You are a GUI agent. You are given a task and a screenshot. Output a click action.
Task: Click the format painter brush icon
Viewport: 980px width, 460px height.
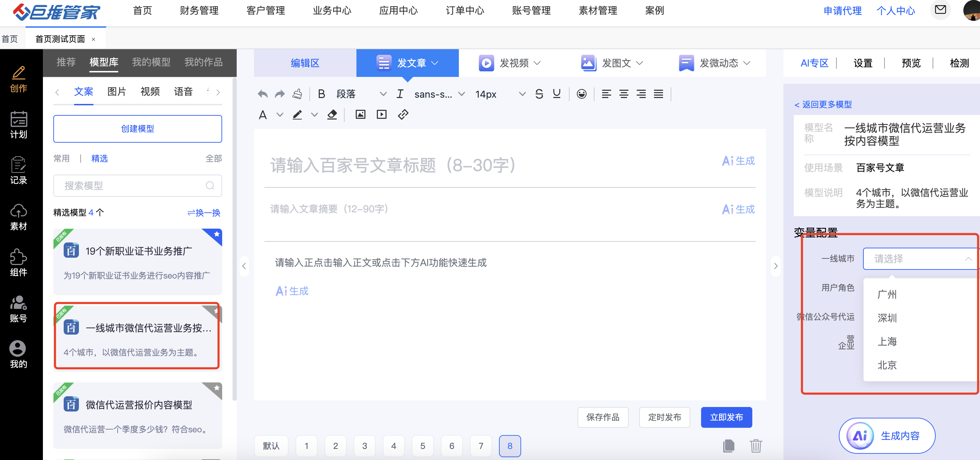(297, 94)
